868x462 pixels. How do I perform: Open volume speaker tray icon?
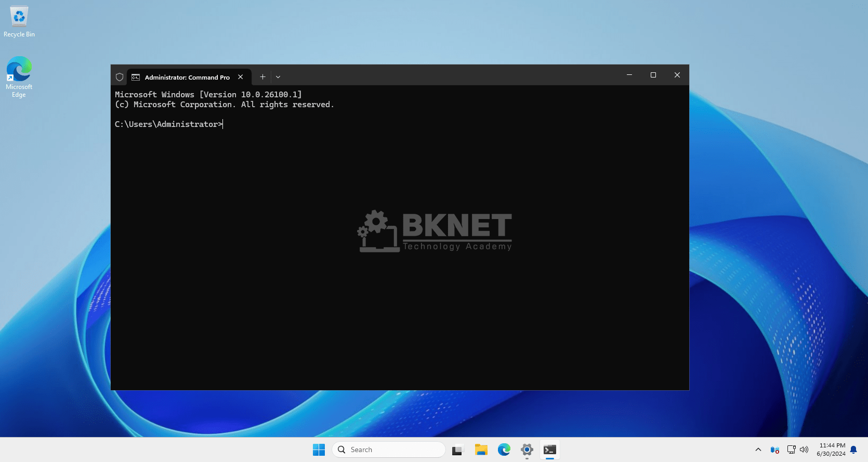point(804,450)
